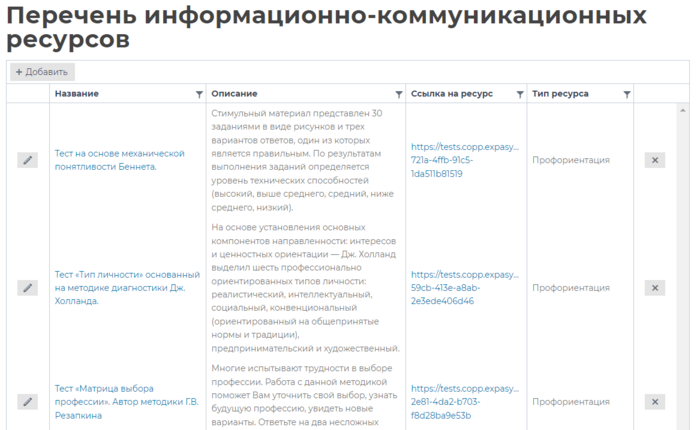Delete the Holland personality test row

655,288
